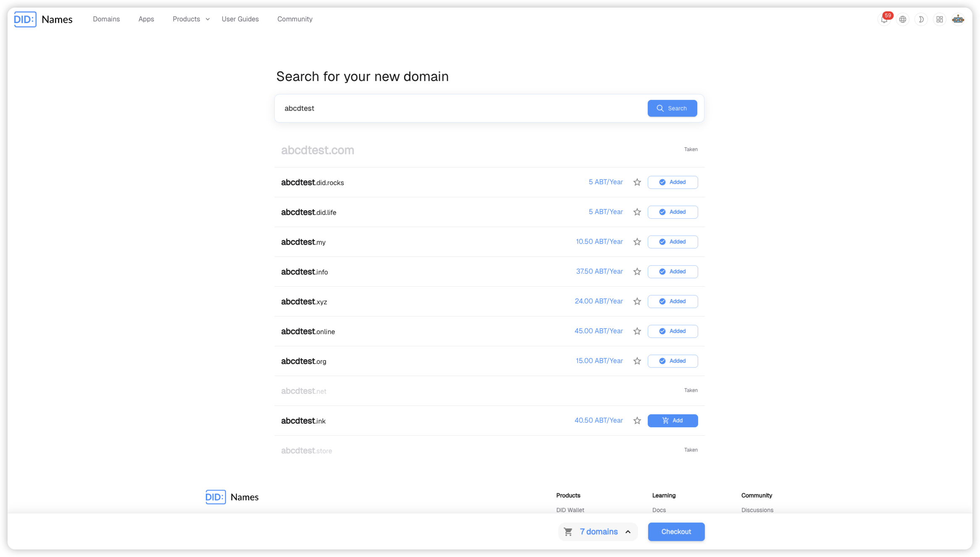Go to User Guides

(240, 19)
